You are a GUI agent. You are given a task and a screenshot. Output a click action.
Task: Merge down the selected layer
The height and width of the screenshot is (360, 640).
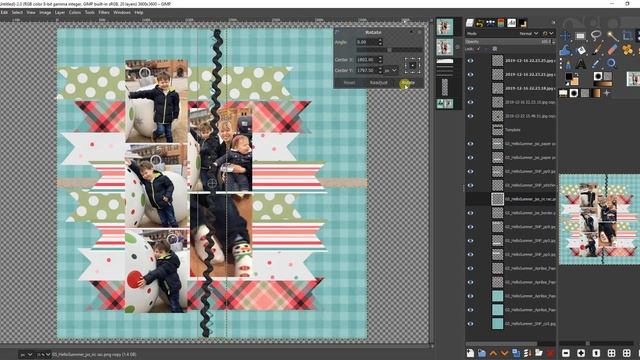527,353
